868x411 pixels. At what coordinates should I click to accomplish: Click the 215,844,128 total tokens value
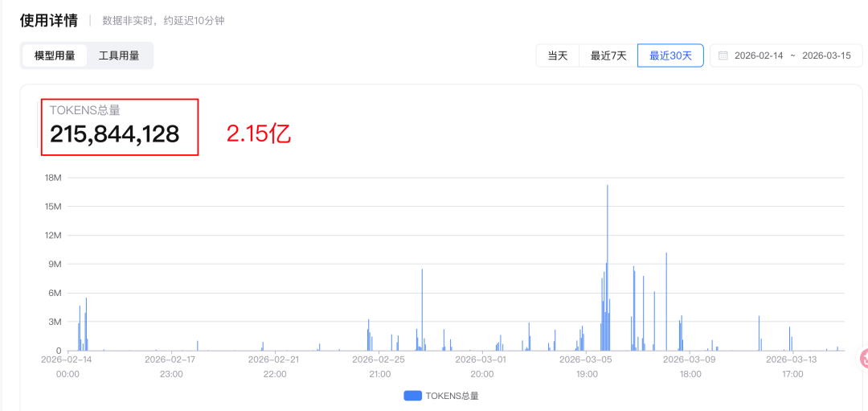point(115,134)
